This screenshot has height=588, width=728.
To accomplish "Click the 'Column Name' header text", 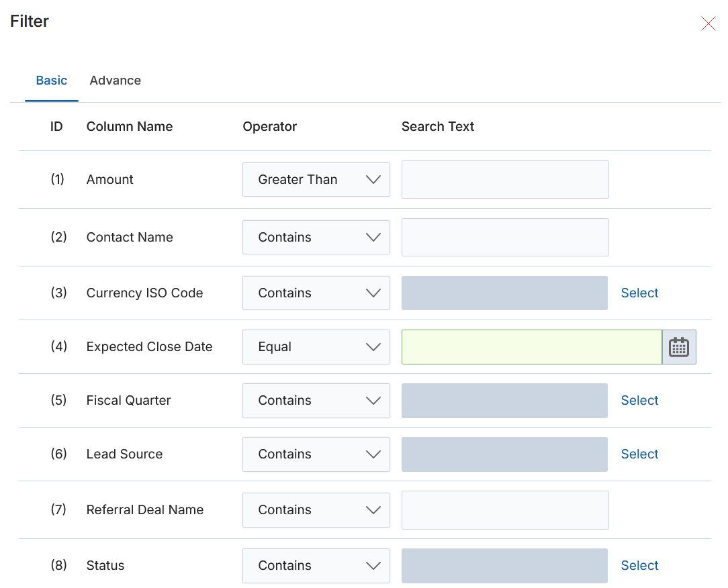I will pos(130,126).
